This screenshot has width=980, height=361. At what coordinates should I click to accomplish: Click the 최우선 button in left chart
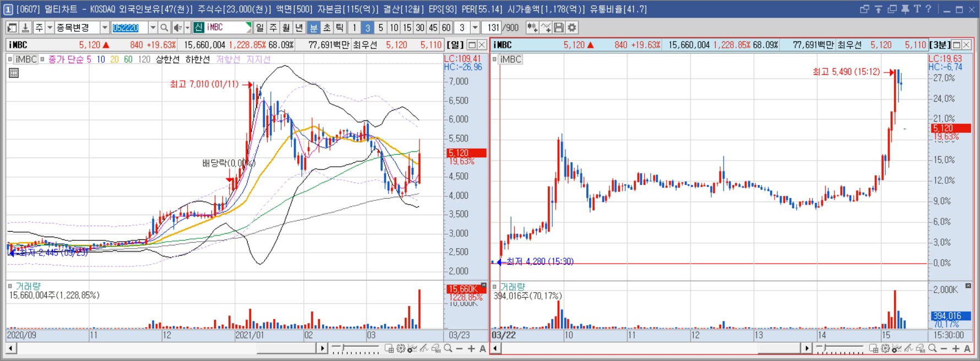click(x=365, y=45)
